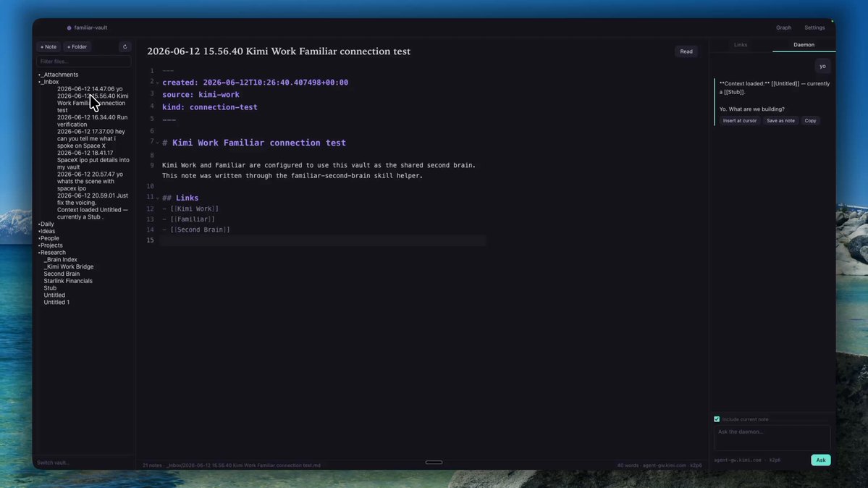Click the familiar-vault title label
Image resolution: width=868 pixels, height=488 pixels.
click(x=90, y=28)
